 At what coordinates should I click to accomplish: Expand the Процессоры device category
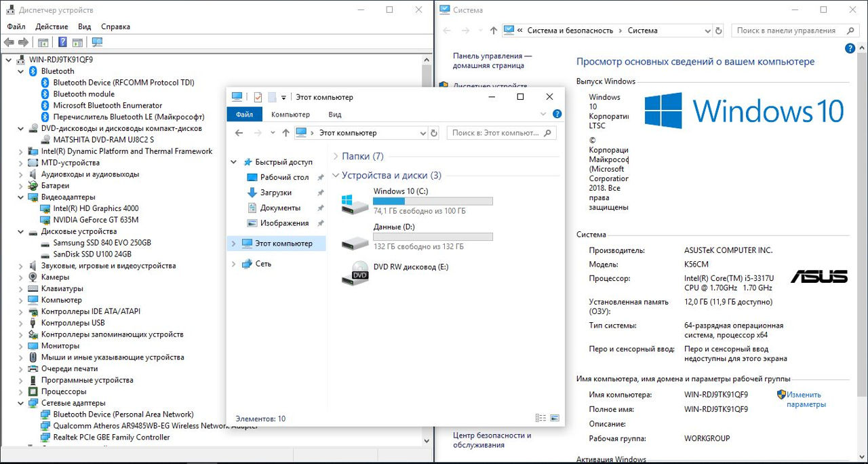click(20, 391)
